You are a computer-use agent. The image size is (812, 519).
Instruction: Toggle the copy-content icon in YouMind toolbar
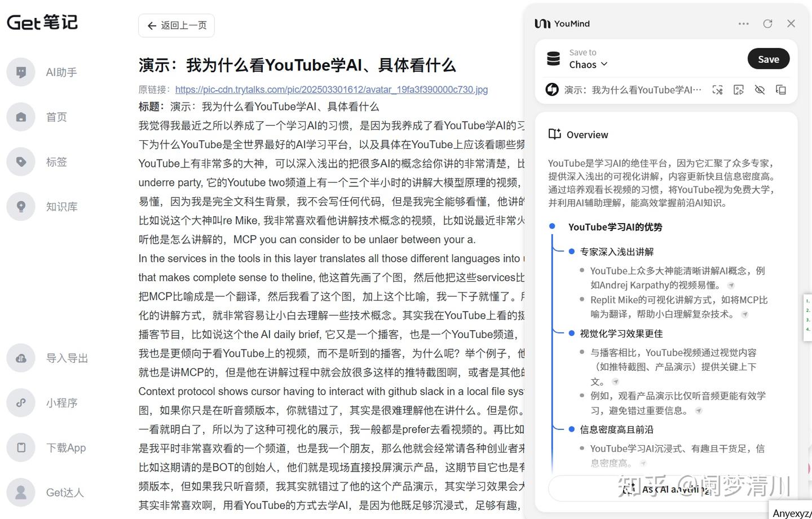tap(780, 90)
